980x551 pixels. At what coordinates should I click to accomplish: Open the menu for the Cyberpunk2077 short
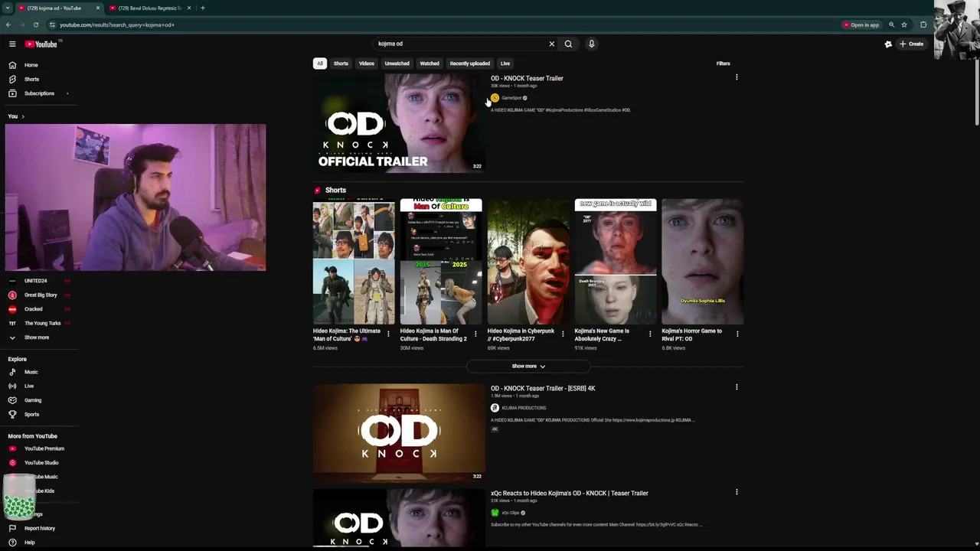coord(563,334)
